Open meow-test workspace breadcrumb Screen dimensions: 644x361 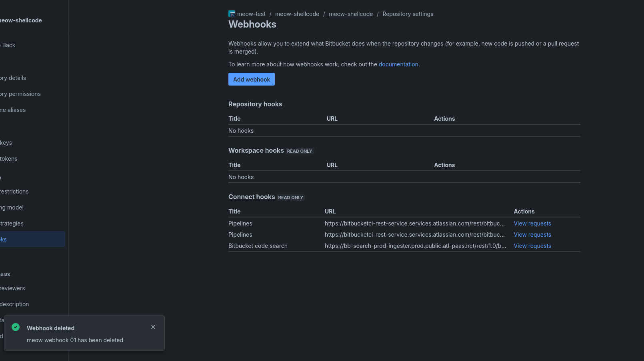pos(251,14)
